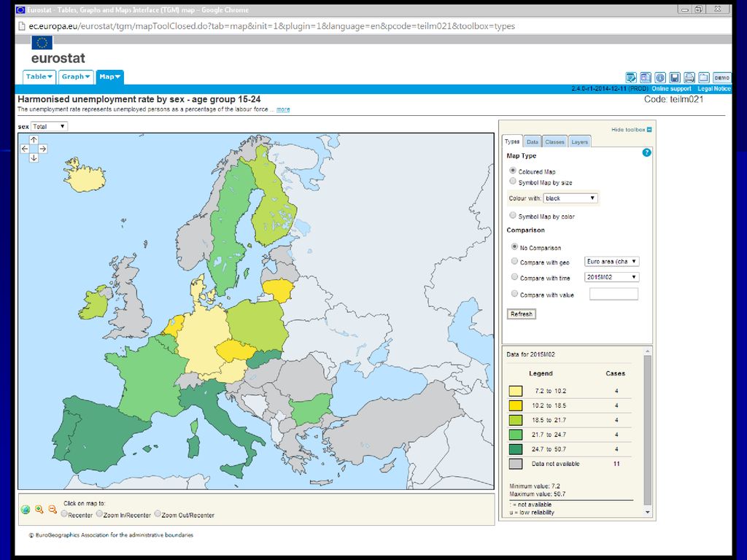
Task: Switch to the Layers toolbox tab
Action: (x=580, y=142)
